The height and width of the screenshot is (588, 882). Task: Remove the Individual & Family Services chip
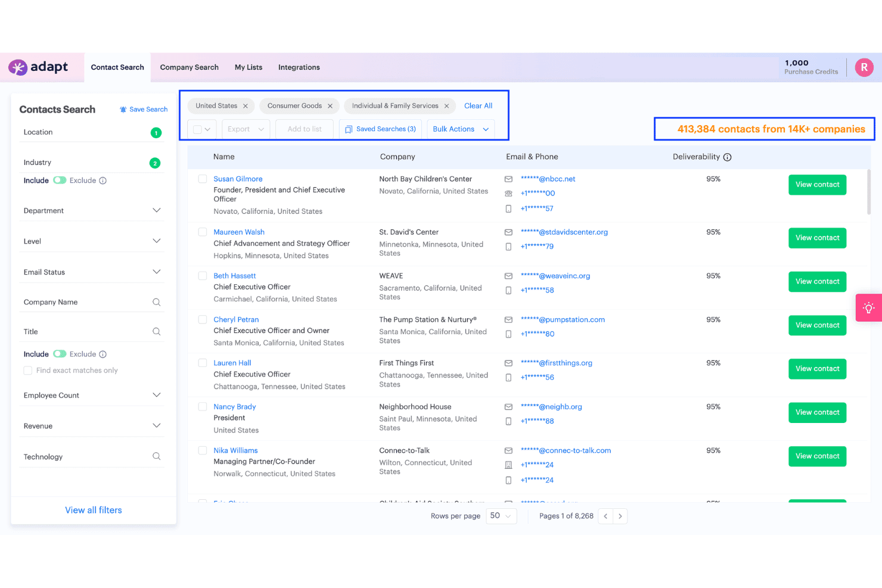tap(446, 106)
